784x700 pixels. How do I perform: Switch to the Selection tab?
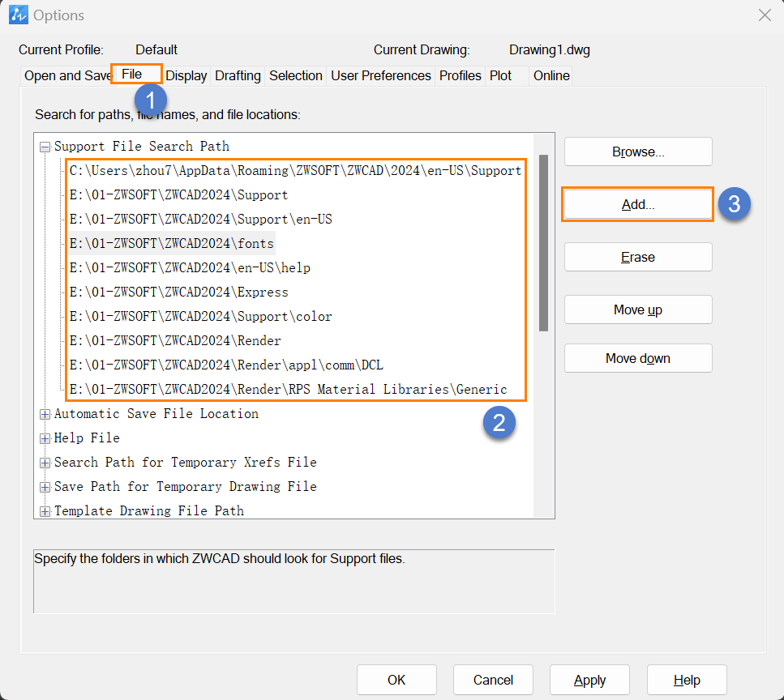coord(295,75)
